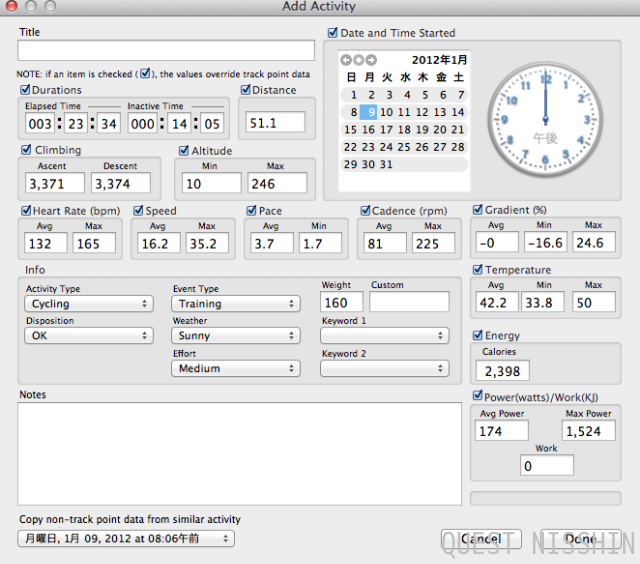Screen dimensions: 640x564
Task: Go to next month in calendar
Action: pyautogui.click(x=371, y=60)
